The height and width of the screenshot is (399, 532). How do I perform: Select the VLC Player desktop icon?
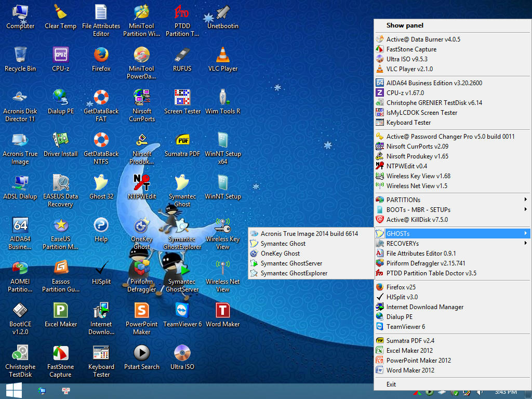223,59
